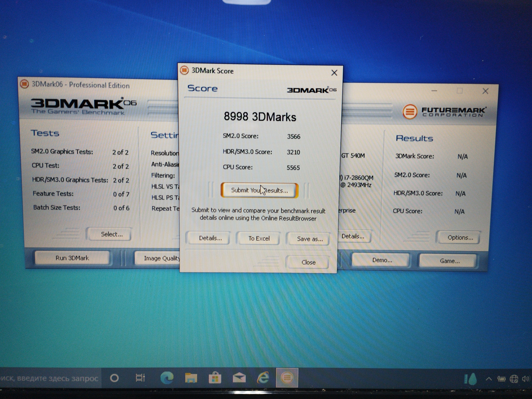Click network globe icon in tray
532x399 pixels.
[514, 379]
